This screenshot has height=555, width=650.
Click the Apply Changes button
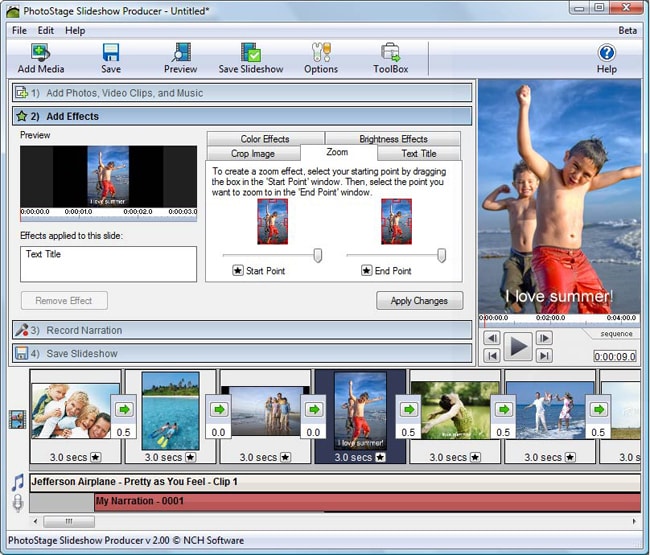419,301
